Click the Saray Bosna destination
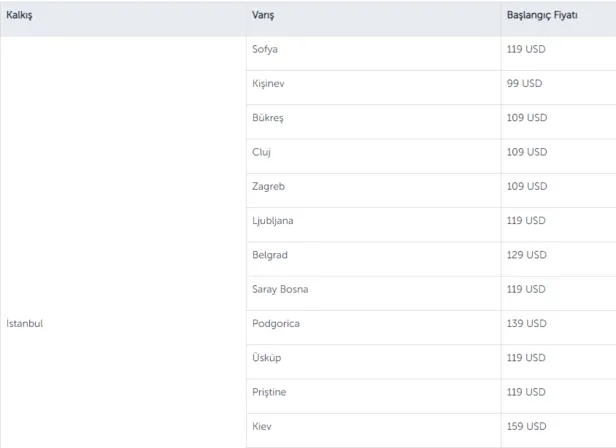The image size is (616, 448). [280, 289]
